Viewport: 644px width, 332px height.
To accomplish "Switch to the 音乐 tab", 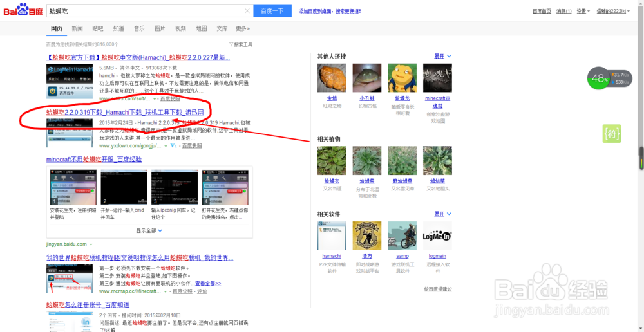I will click(x=139, y=29).
